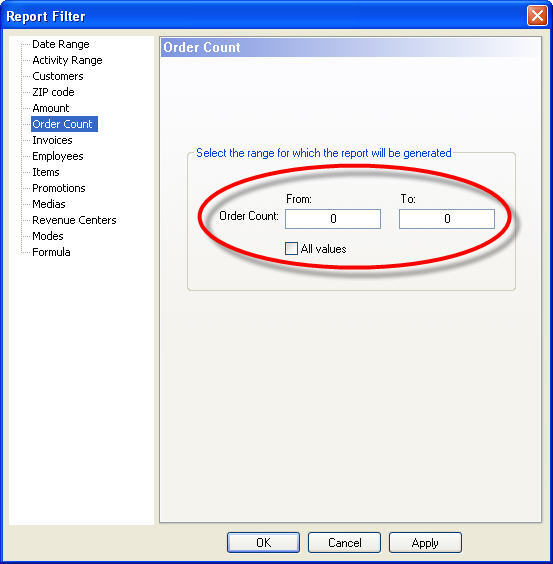
Task: Open the Employees filter page
Action: (58, 156)
